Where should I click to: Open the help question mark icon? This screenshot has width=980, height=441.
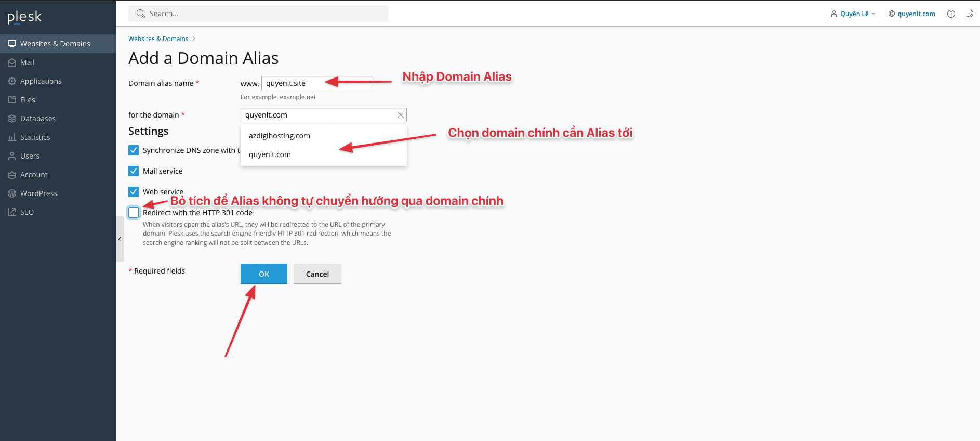pyautogui.click(x=951, y=14)
